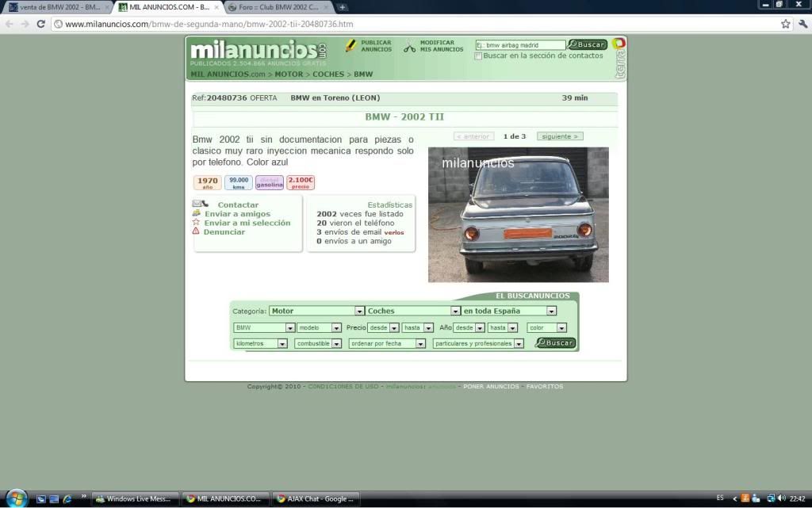Click the pencil Publicar Anuncios icon
The height and width of the screenshot is (508, 812).
click(x=350, y=46)
